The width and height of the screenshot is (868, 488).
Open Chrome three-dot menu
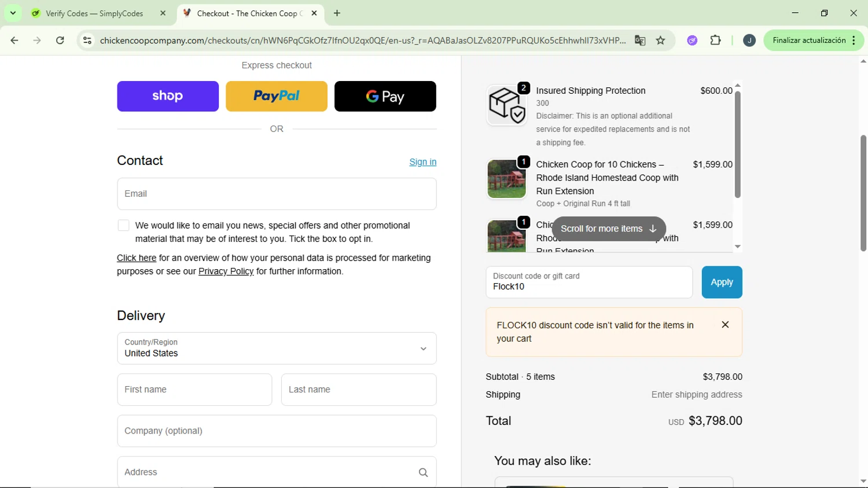(854, 41)
